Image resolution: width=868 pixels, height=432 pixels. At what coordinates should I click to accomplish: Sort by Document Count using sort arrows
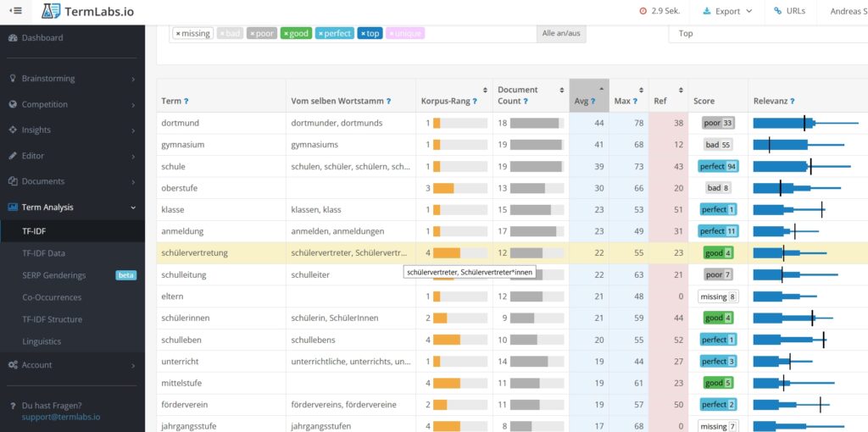tap(561, 90)
